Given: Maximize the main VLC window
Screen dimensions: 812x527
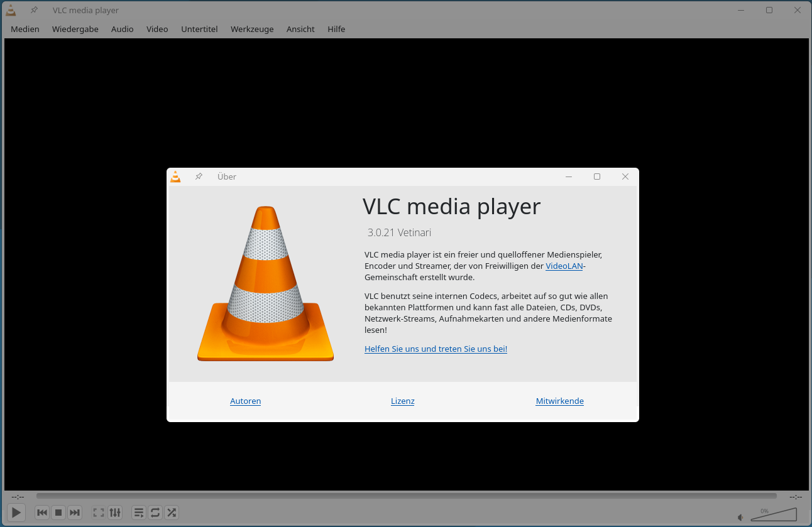Looking at the screenshot, I should click(x=769, y=10).
